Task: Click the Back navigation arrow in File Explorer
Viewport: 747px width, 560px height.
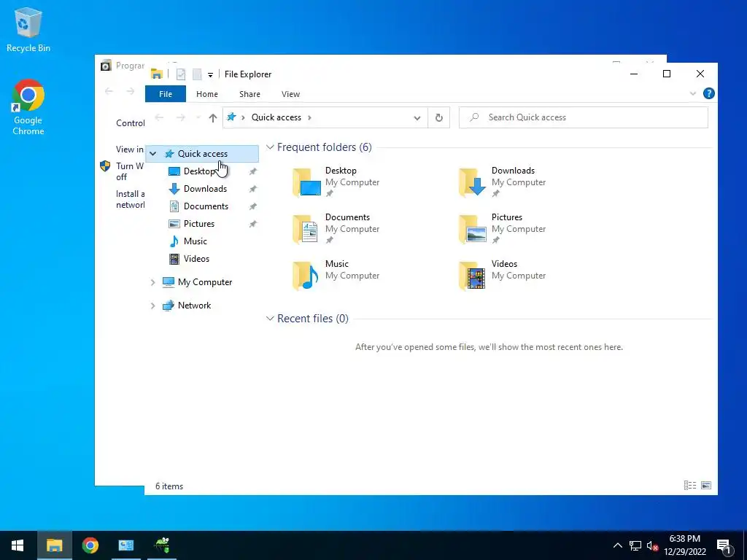Action: coord(159,117)
